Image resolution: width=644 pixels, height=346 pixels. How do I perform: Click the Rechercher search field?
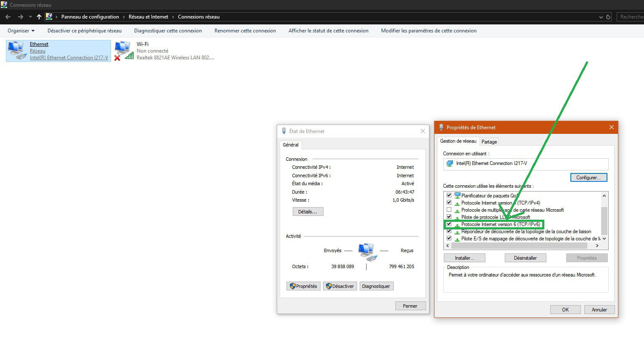(631, 17)
